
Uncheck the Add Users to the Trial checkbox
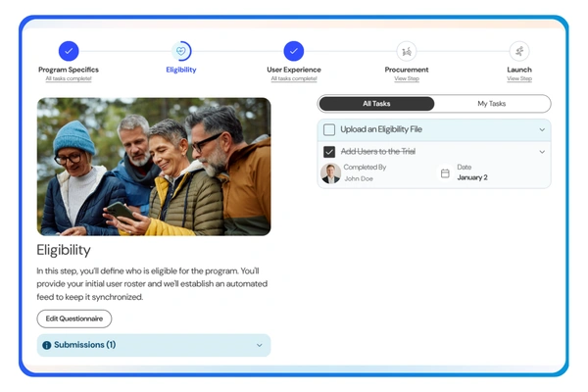pos(329,152)
